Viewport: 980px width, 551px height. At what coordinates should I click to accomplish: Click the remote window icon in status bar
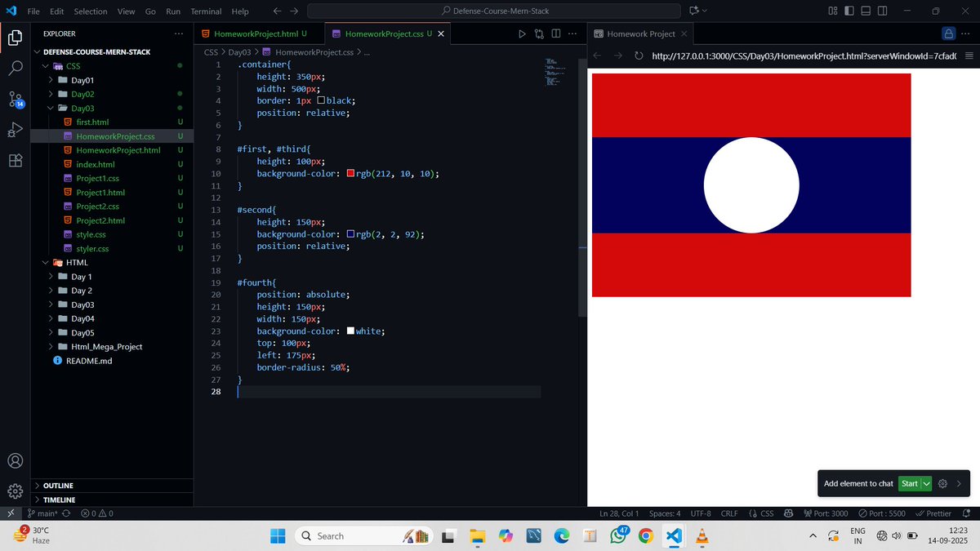pos(9,513)
